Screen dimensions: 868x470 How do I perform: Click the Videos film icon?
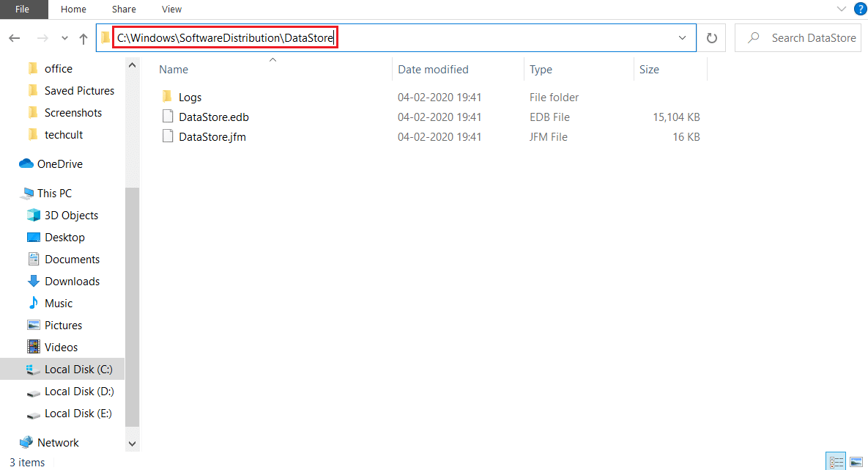coord(34,347)
